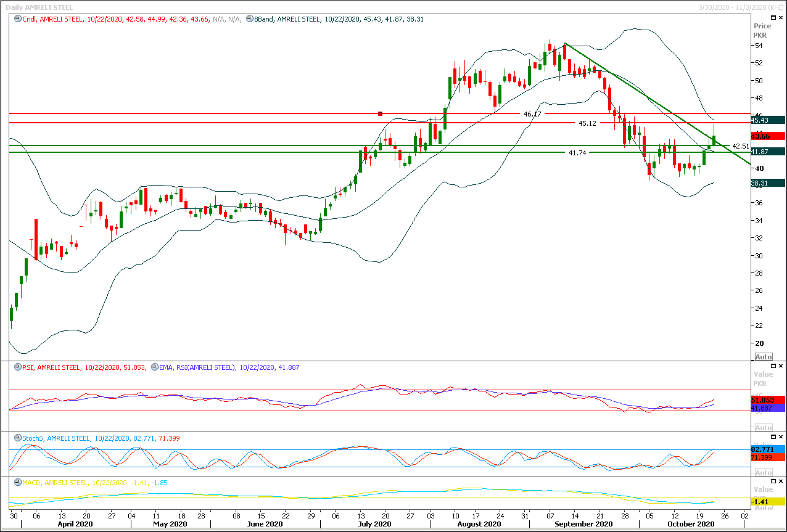787x532 pixels.
Task: Click October 2020 on the time axis
Action: pos(690,524)
